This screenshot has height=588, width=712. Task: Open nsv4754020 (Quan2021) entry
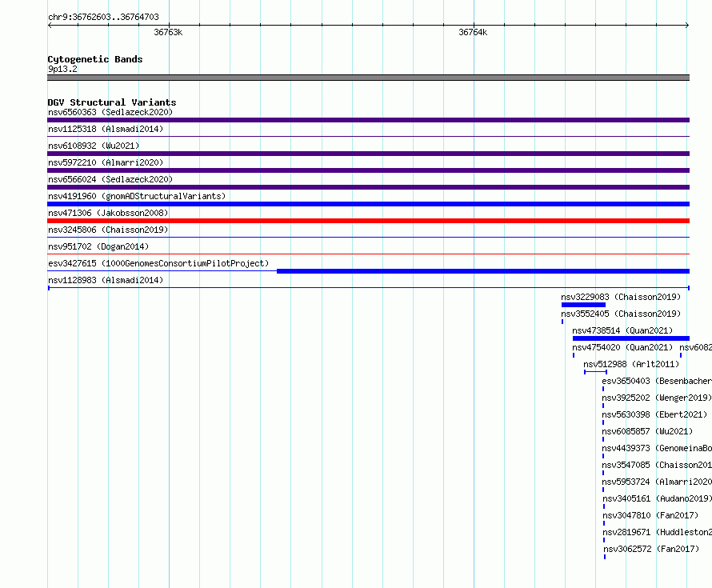pos(622,347)
